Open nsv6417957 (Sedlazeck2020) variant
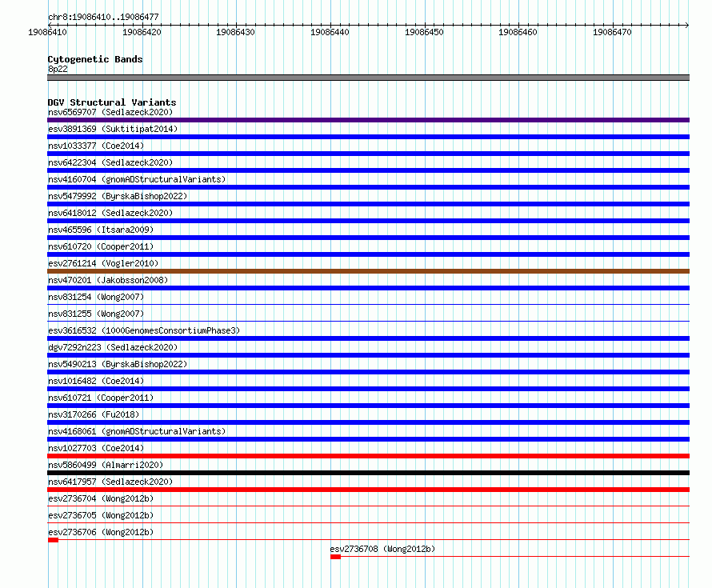Viewport: 712px width, 588px height. coord(110,482)
